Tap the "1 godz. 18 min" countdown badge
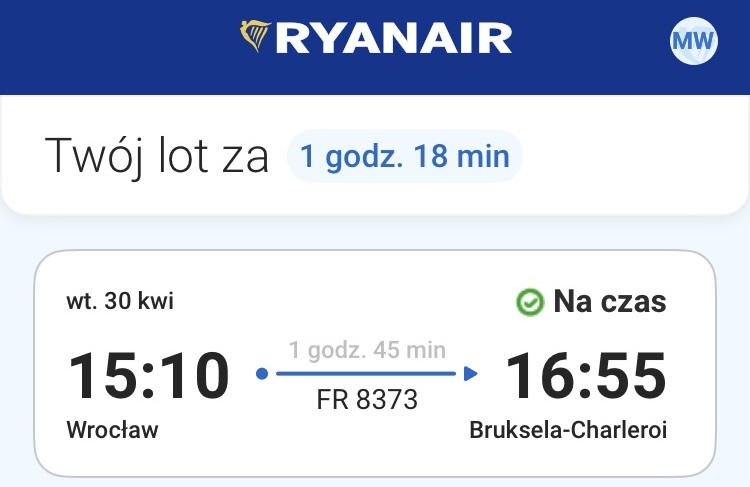This screenshot has width=750, height=487. point(404,157)
